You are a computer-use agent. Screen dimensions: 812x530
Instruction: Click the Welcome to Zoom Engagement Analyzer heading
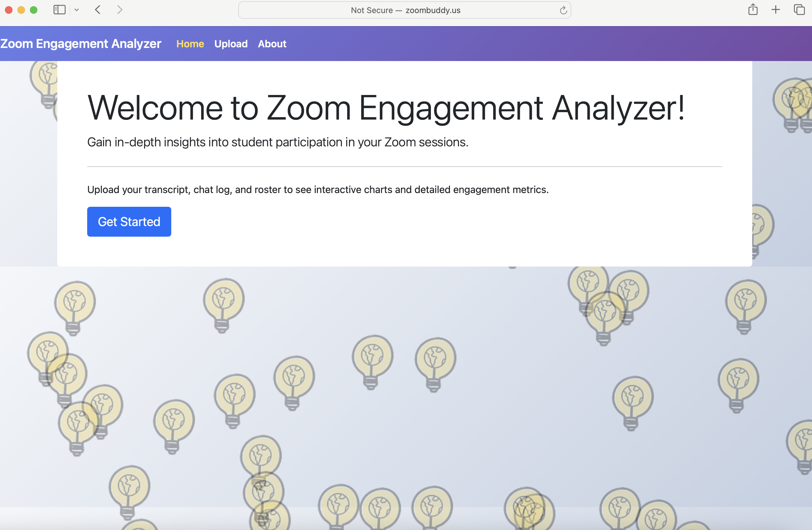(385, 108)
